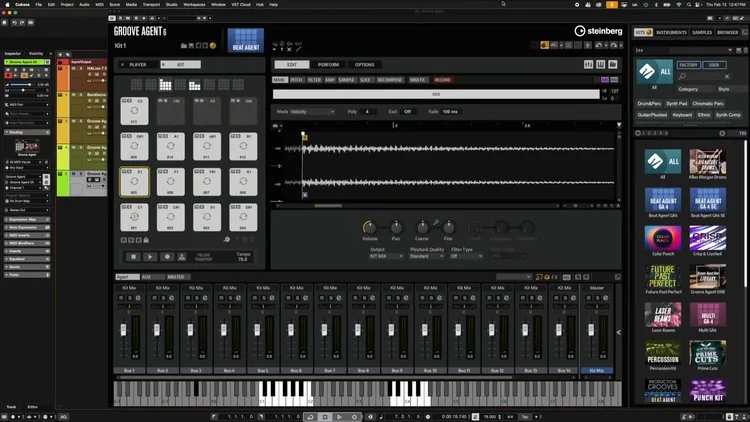Click the highlighted gold button in Groove Agent toolbar

click(544, 45)
